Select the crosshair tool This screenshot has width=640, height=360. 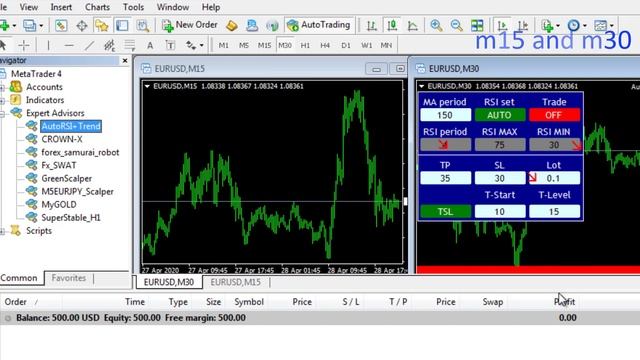[x=24, y=45]
